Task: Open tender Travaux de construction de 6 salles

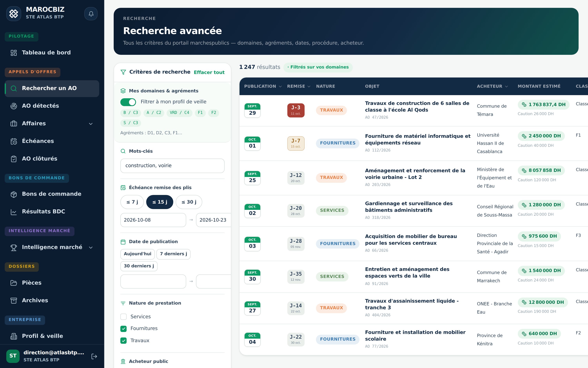Action: point(417,107)
